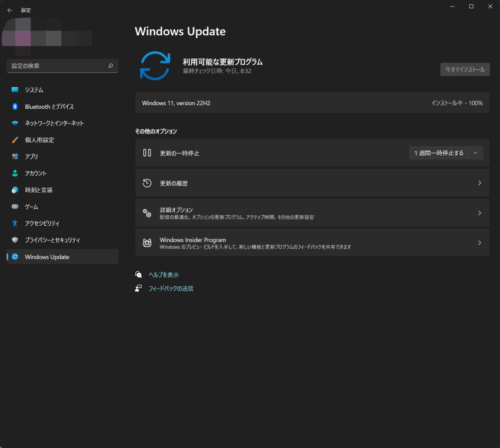This screenshot has height=448, width=500.
Task: Click the pause icon beside 更新の一時停止
Action: [147, 153]
